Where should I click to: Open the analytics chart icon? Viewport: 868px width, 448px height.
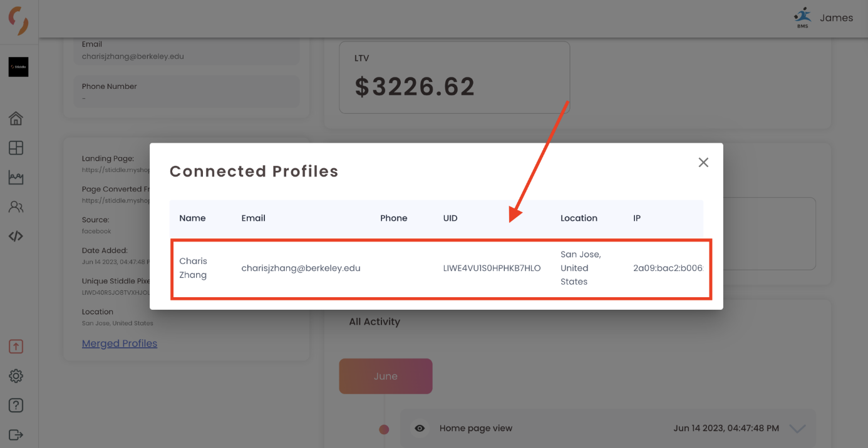[x=16, y=177]
